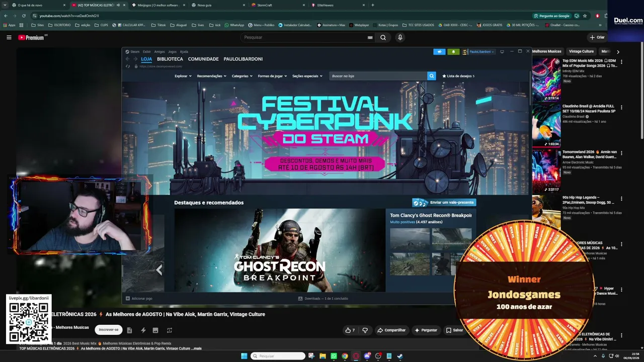Expand the Recomendações dropdown
Viewport: 644px width, 362px height.
pos(211,76)
